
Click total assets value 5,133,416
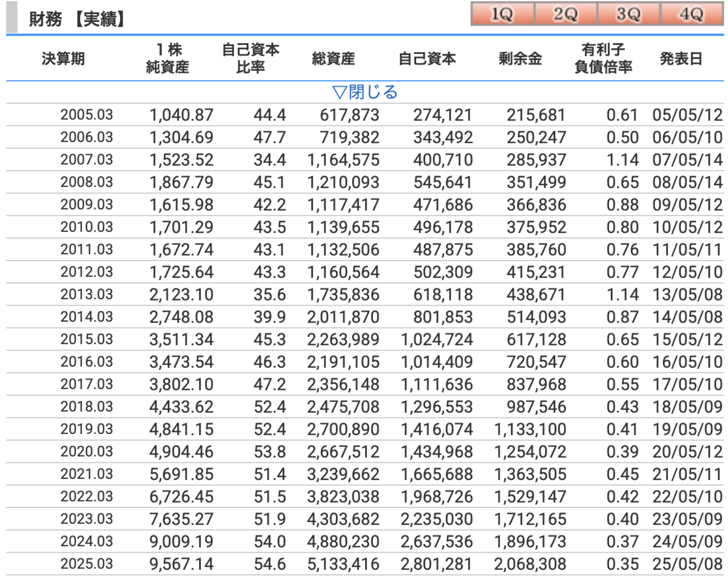tap(343, 564)
